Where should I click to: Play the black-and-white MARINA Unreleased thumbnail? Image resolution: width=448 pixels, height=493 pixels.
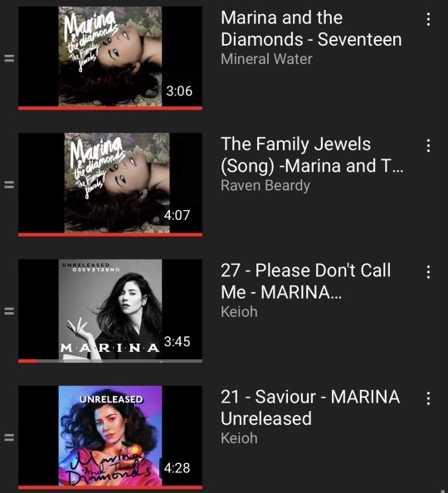pos(110,311)
